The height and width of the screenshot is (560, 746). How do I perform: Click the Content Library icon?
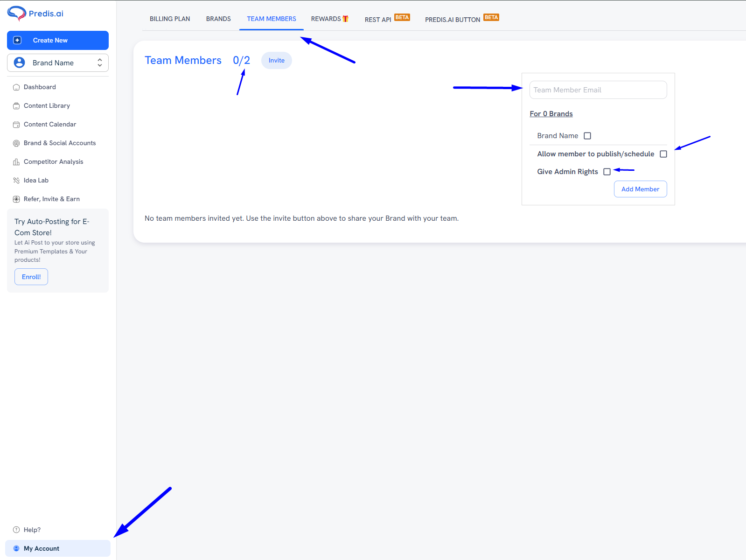[x=16, y=106]
